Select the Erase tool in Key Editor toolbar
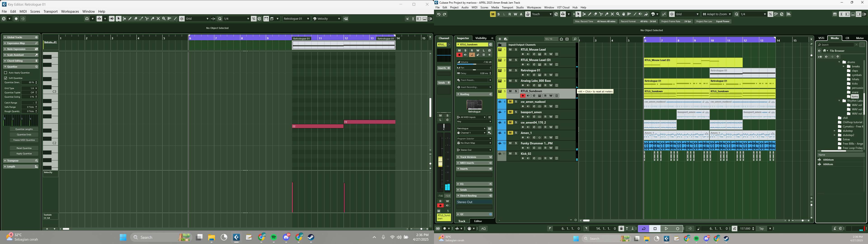868x244 pixels. click(136, 19)
